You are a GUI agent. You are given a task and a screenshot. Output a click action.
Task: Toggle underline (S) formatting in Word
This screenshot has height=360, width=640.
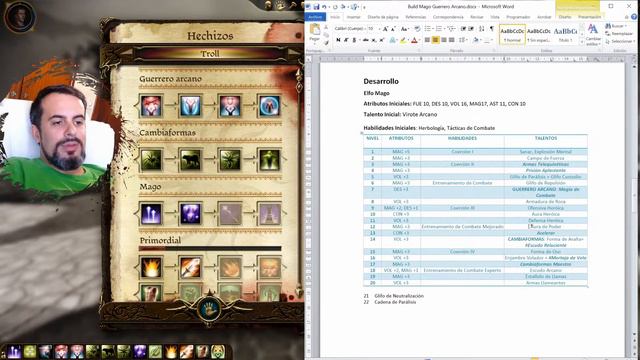[x=354, y=40]
